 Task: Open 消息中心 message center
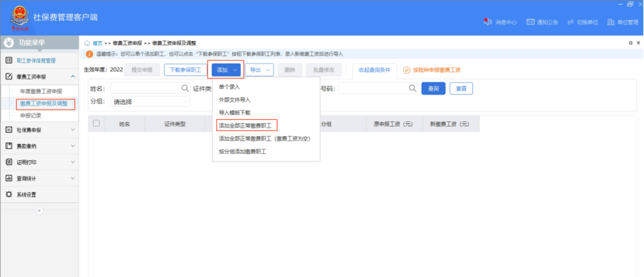tap(500, 22)
